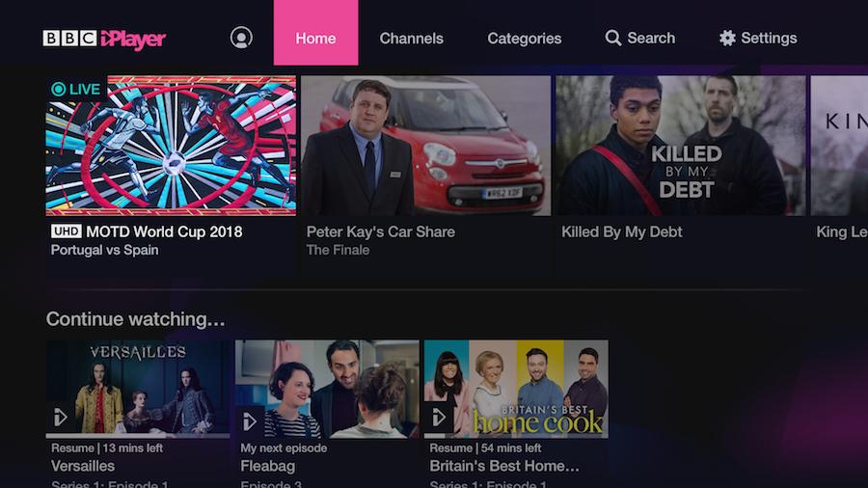Click the Search magnifying glass icon
Viewport: 868px width, 488px height.
tap(612, 38)
